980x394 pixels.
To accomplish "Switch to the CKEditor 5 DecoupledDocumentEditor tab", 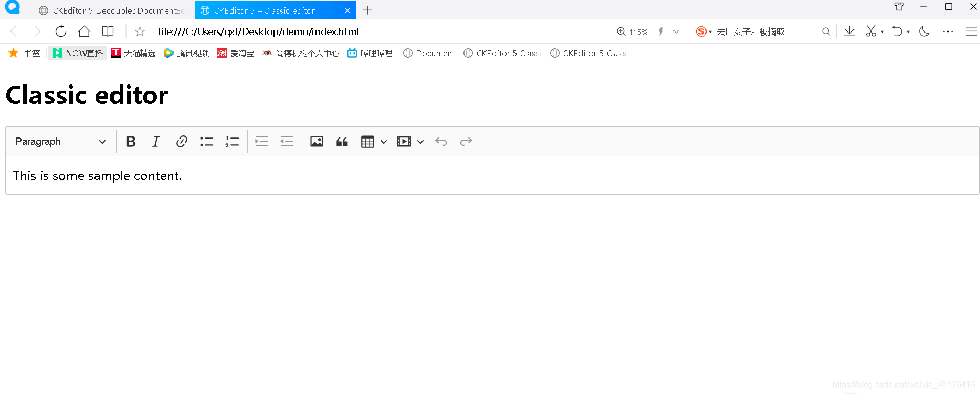I will tap(111, 10).
